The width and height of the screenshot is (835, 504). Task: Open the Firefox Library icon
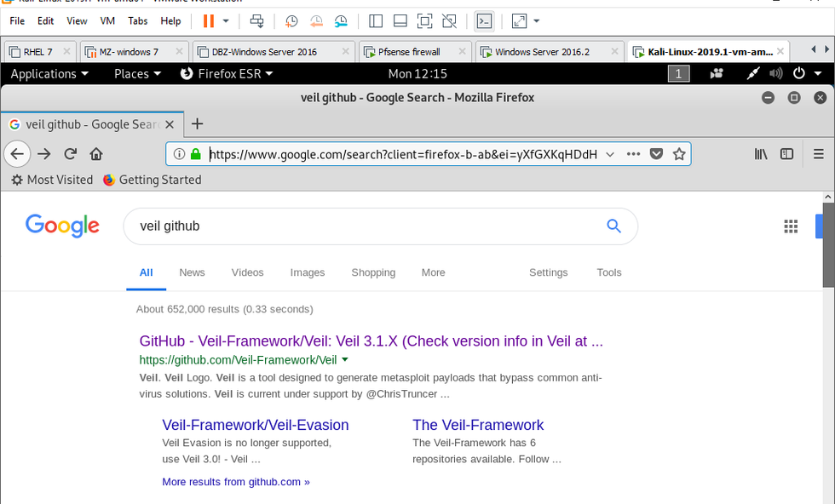point(761,154)
